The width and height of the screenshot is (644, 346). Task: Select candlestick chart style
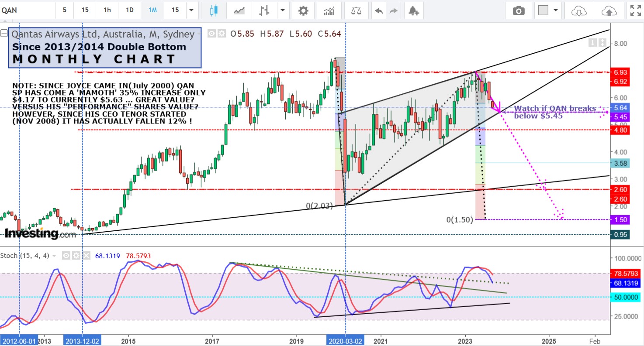(x=214, y=10)
